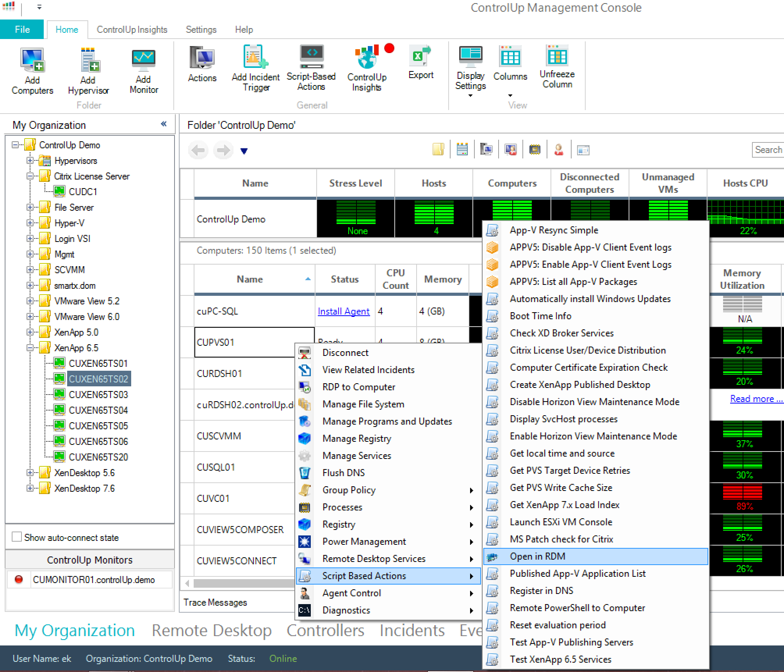This screenshot has width=784, height=672.
Task: Click the Install Agent link
Action: coord(344,311)
